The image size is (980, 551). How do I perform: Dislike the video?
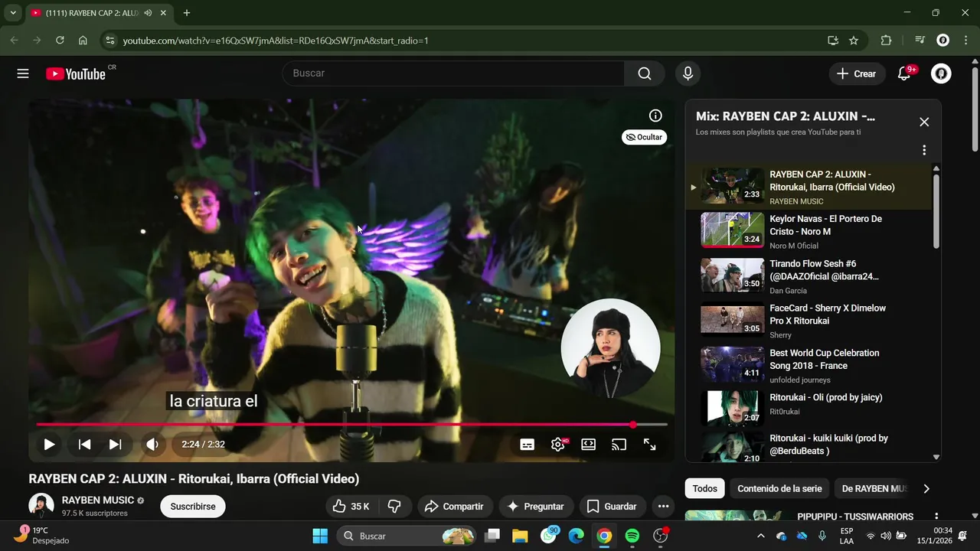tap(394, 507)
